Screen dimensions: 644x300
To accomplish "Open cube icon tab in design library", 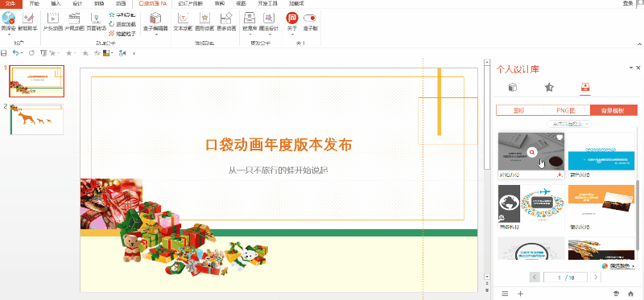I will point(513,88).
